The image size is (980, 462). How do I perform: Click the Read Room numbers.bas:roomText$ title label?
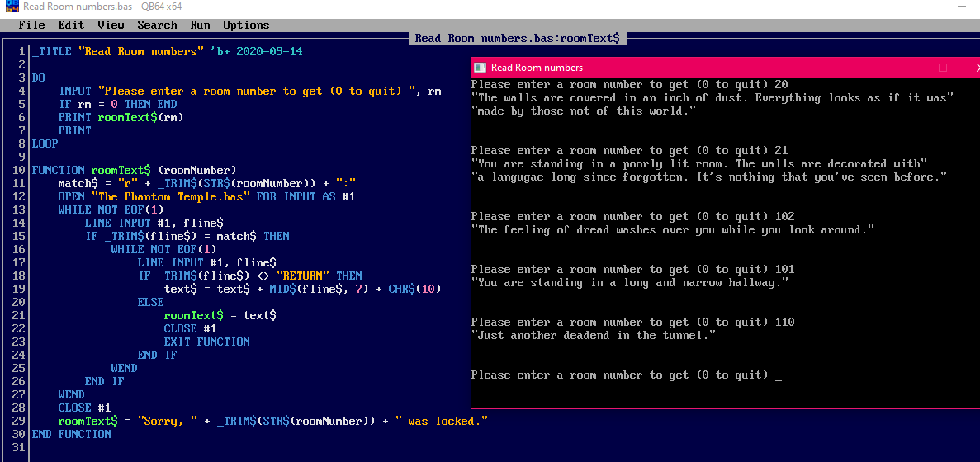517,38
